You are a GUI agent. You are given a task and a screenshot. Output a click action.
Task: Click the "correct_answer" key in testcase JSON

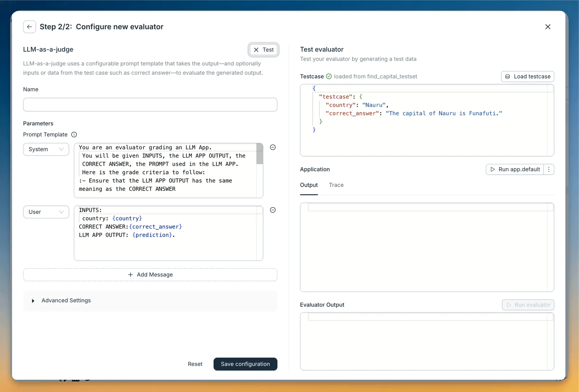pos(352,114)
